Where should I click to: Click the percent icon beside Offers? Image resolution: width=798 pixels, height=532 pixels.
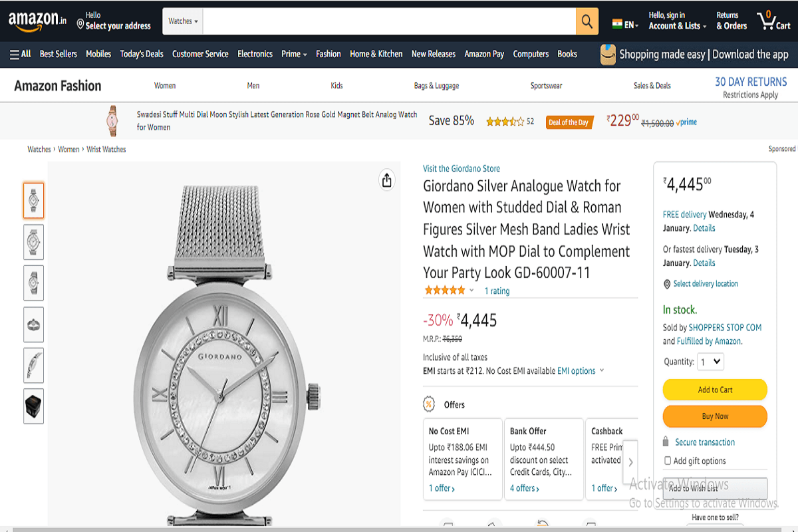428,404
